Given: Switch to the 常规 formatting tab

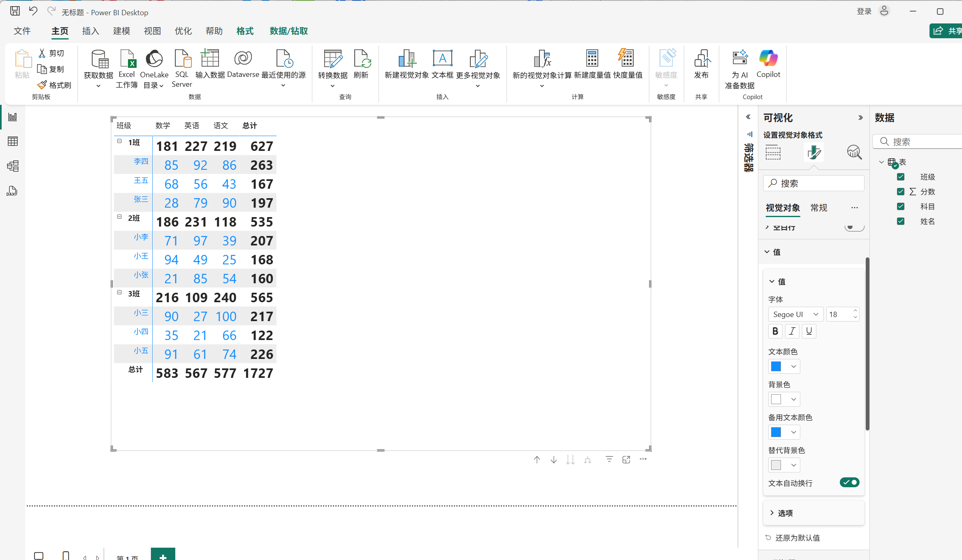Looking at the screenshot, I should point(818,208).
